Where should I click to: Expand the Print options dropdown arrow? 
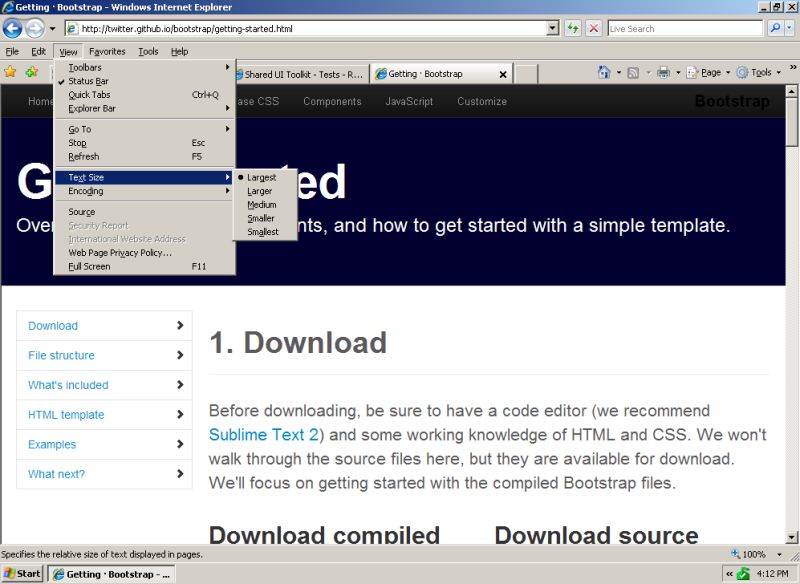point(678,72)
